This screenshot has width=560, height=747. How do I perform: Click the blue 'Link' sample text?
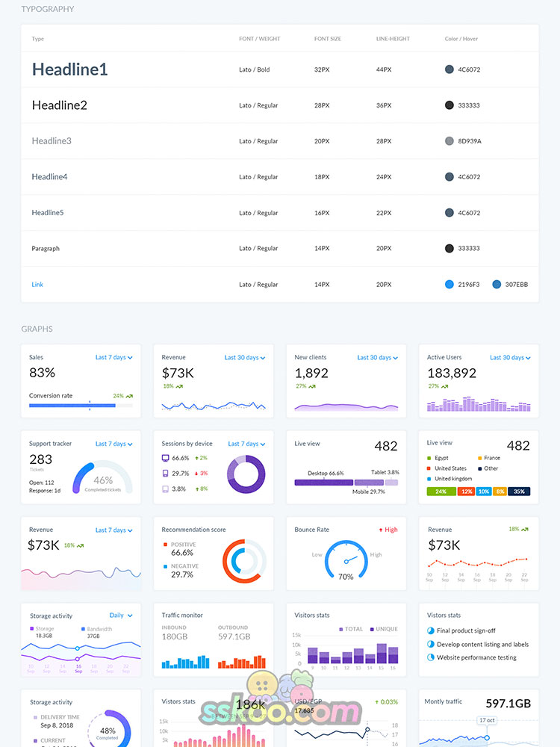coord(37,285)
